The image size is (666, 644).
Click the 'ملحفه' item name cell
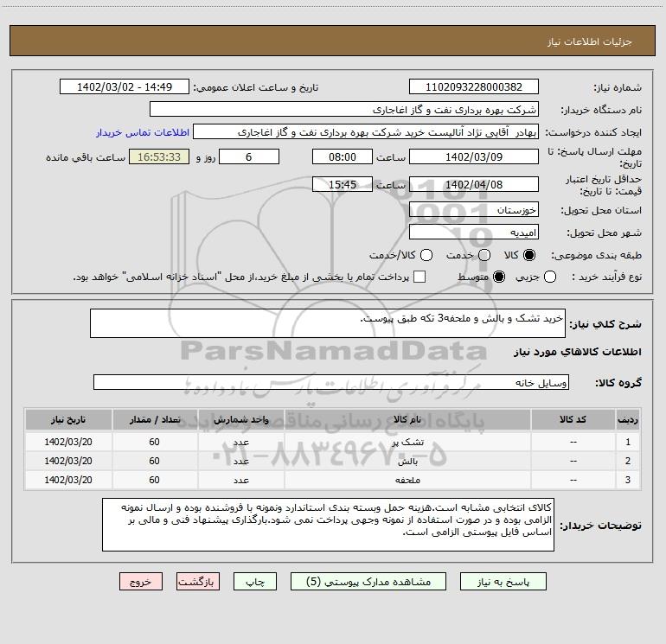[x=407, y=480]
